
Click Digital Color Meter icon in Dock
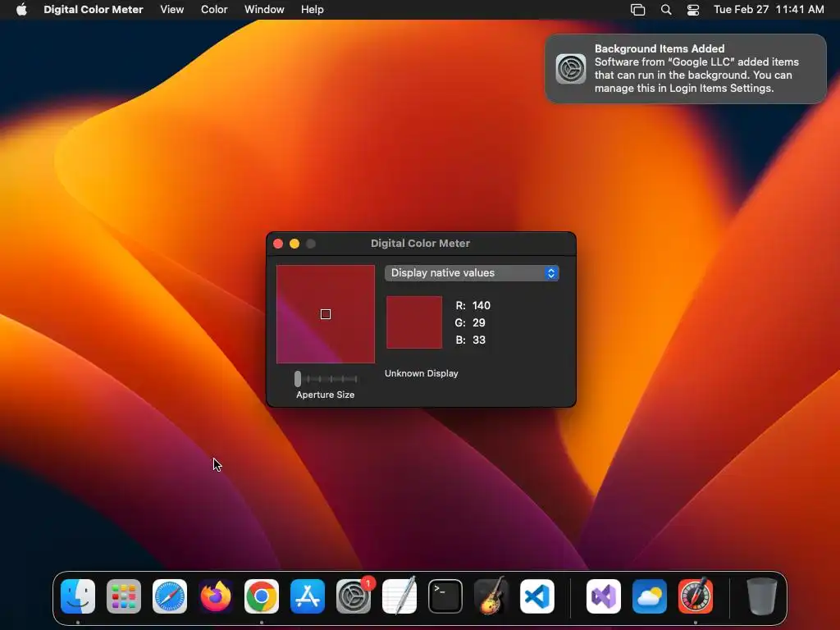click(x=696, y=596)
